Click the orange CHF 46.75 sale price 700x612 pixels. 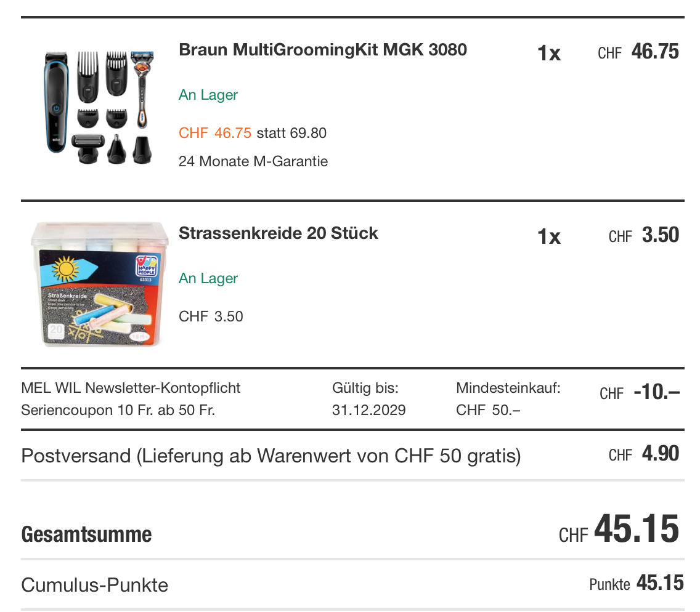pyautogui.click(x=215, y=133)
